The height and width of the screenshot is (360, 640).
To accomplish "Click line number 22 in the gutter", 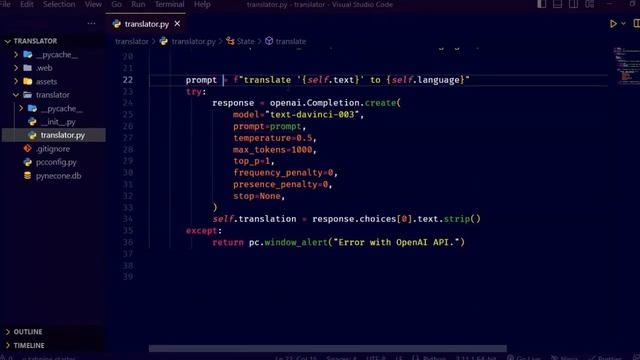I will [x=128, y=80].
